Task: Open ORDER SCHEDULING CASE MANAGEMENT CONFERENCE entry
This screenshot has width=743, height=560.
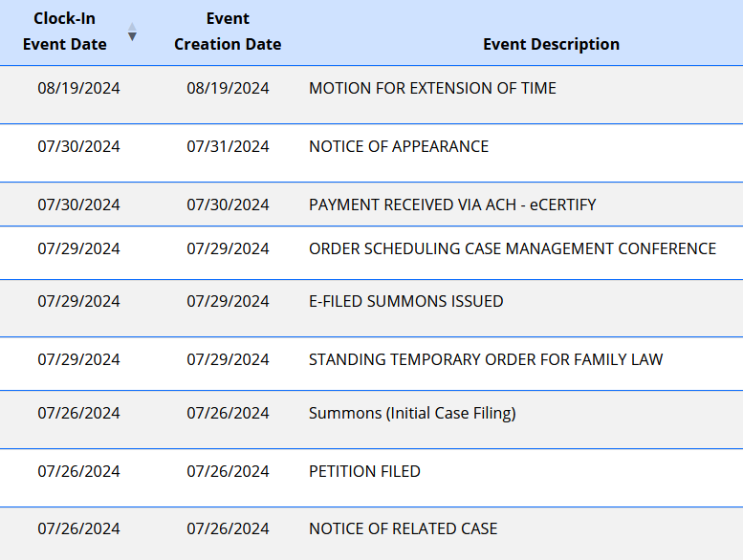Action: coord(513,249)
